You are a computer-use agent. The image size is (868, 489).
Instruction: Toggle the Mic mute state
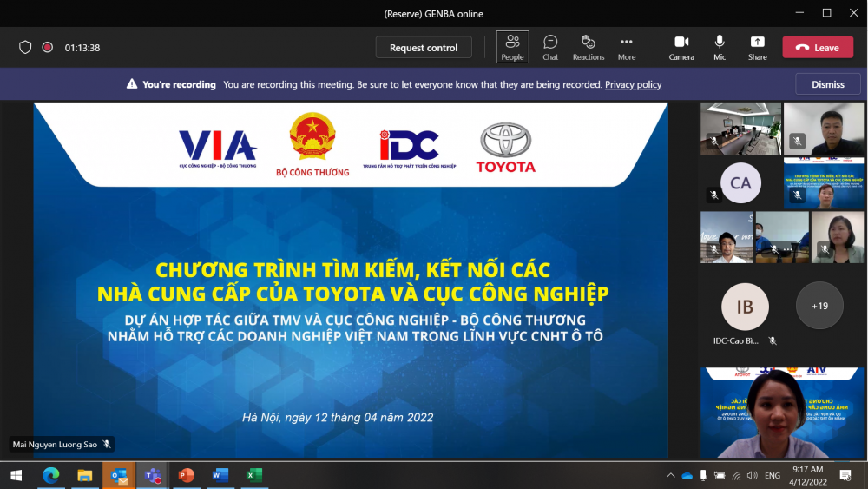(720, 47)
